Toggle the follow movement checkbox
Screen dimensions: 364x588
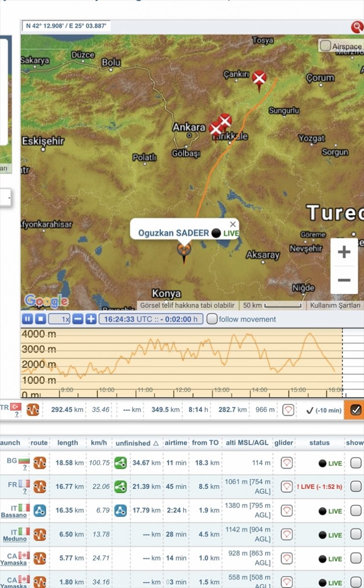212,319
